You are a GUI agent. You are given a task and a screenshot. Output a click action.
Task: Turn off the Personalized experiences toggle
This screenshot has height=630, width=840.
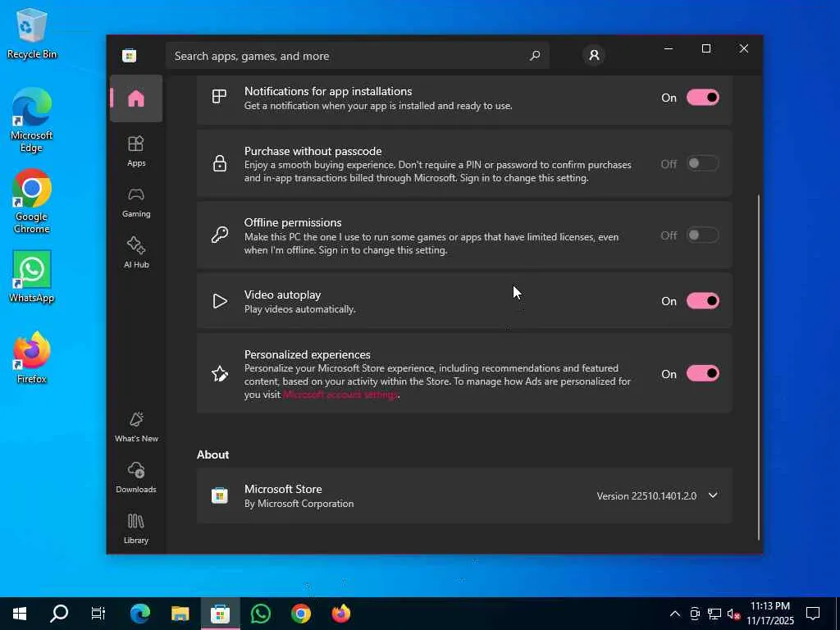(x=703, y=373)
